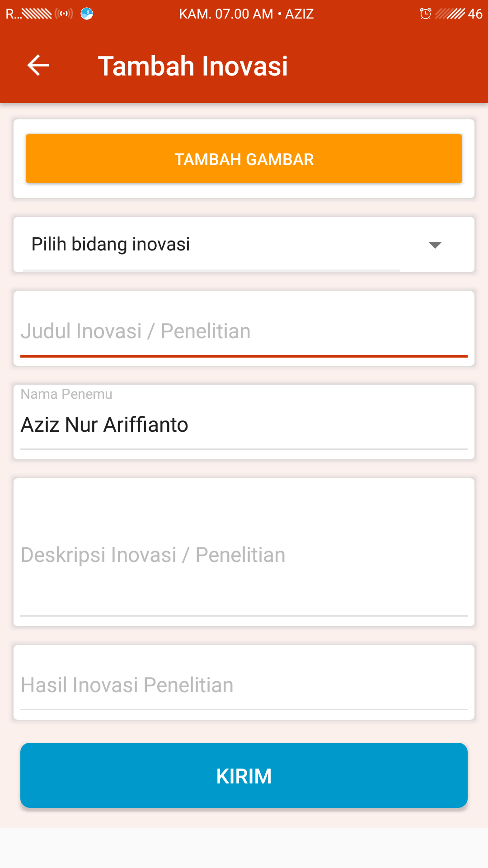Tap the Deskripsi Inovasi / Penelitian field

(x=244, y=555)
